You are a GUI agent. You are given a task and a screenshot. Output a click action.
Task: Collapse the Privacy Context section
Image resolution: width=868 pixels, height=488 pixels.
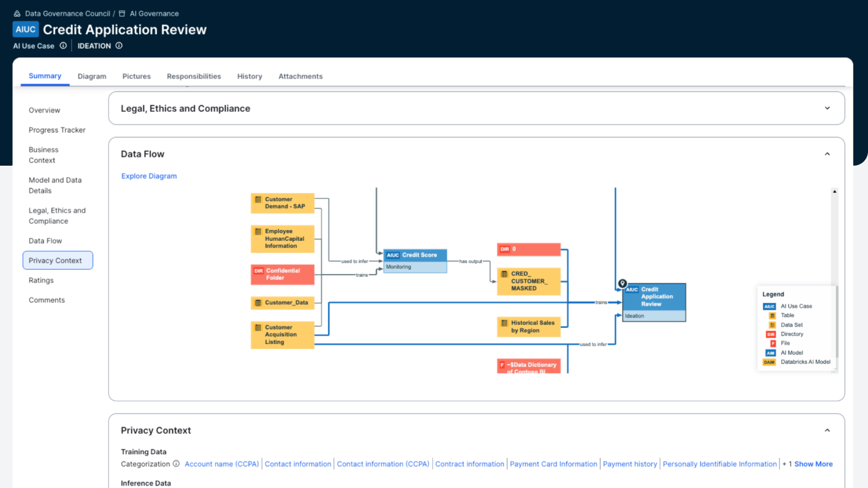pos(827,431)
